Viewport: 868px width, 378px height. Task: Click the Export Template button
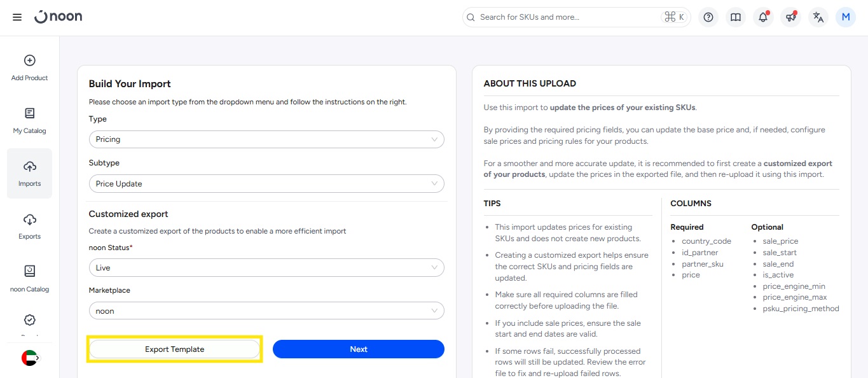[x=174, y=349]
